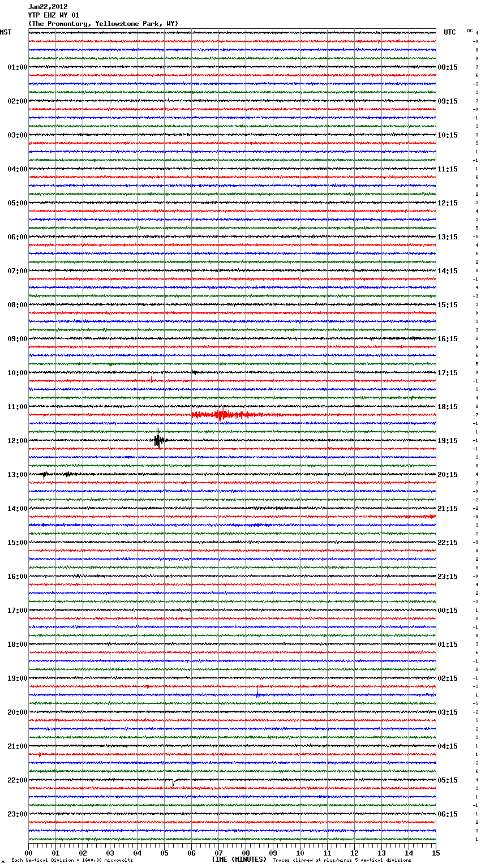Click the black seismic spike on the 12:00 trace
The width and height of the screenshot is (481, 868).
point(158,439)
